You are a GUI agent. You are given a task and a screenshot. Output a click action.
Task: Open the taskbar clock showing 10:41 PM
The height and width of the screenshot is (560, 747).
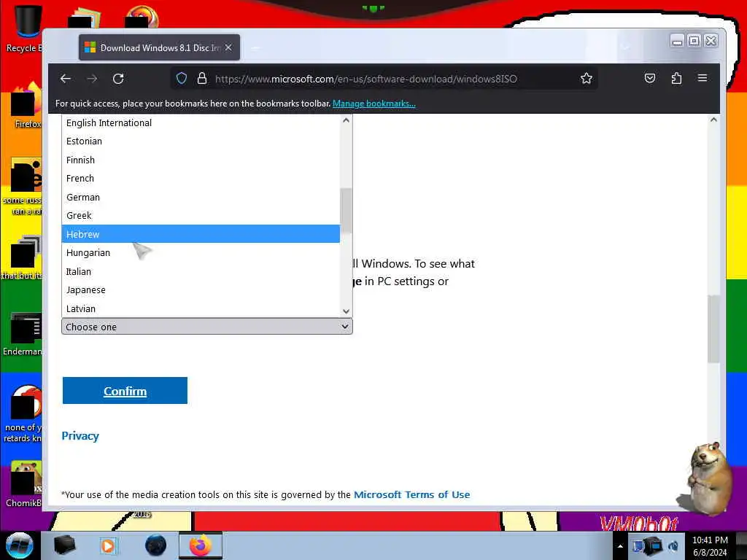pyautogui.click(x=710, y=546)
